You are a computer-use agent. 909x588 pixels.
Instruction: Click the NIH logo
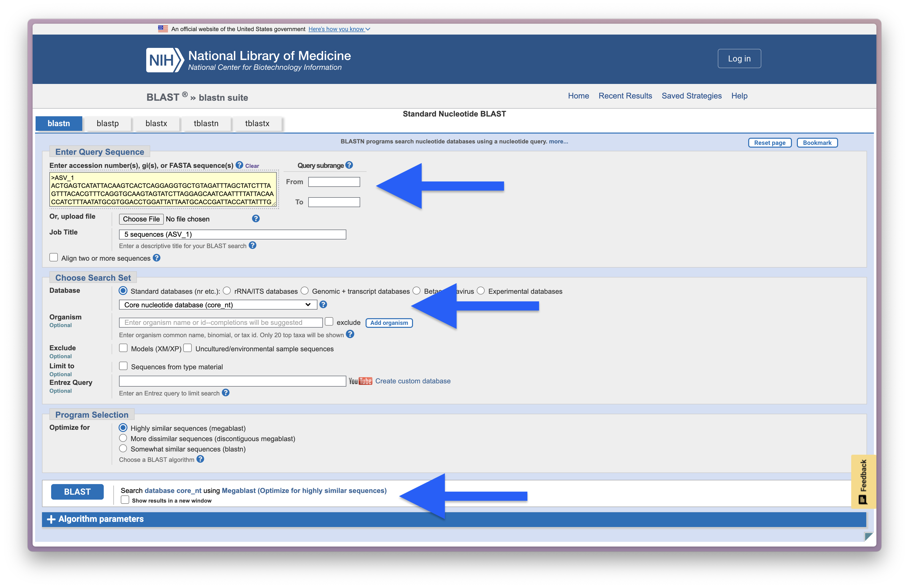point(165,60)
